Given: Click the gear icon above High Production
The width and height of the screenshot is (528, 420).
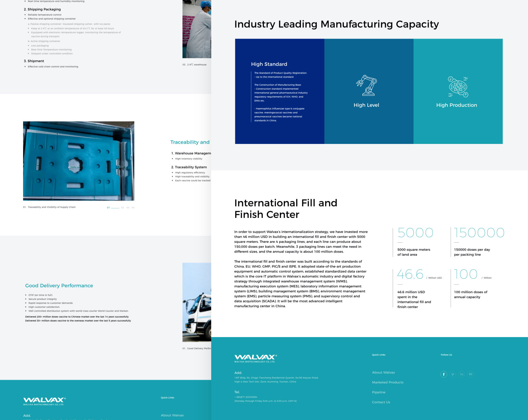Looking at the screenshot, I should [x=458, y=87].
